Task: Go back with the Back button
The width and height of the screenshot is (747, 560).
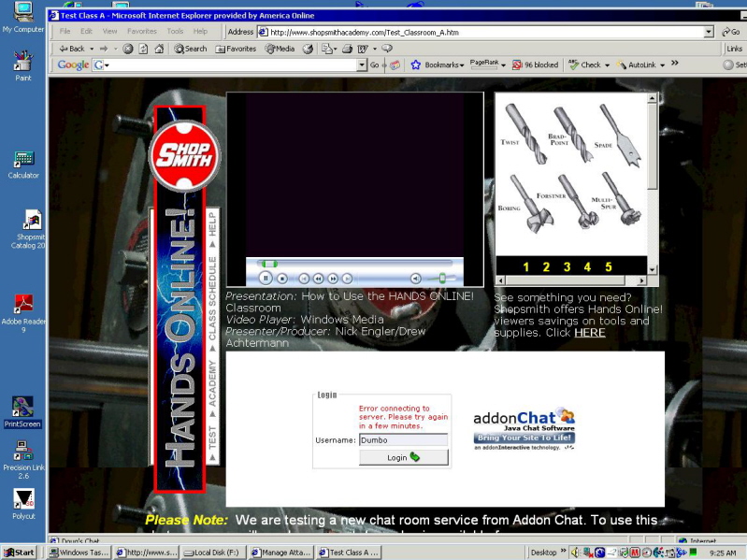Action: [x=71, y=49]
